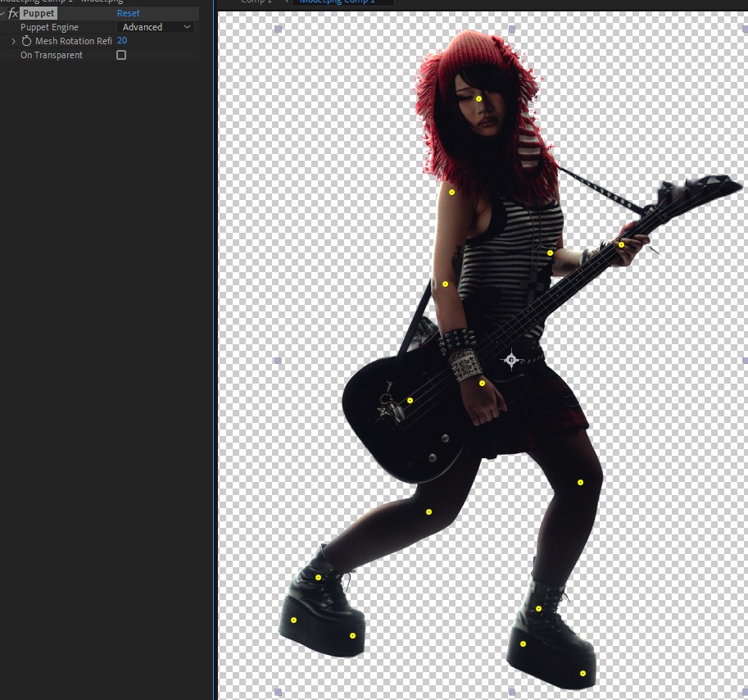Toggle the Mesh Rotation Refinement stopwatch
Image resolution: width=748 pixels, height=700 pixels.
pyautogui.click(x=26, y=41)
